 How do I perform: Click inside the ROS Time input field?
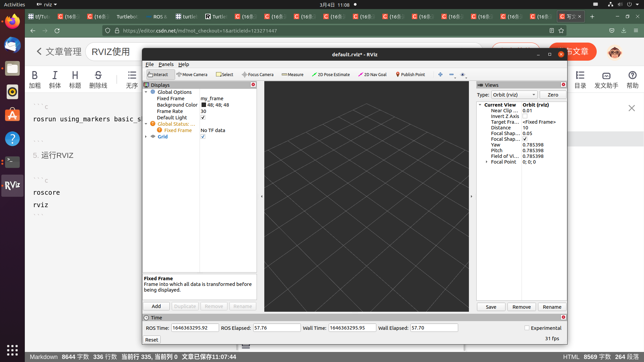(x=195, y=327)
